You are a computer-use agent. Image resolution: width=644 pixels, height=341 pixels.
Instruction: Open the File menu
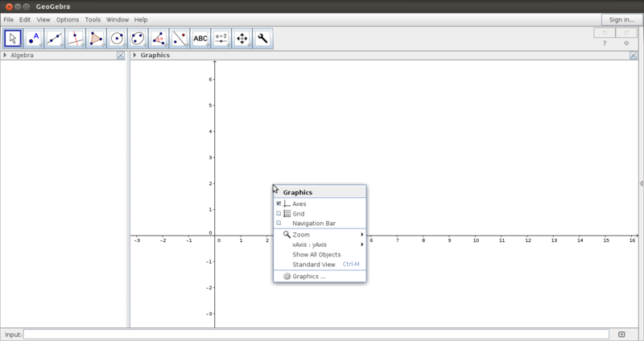[x=8, y=19]
